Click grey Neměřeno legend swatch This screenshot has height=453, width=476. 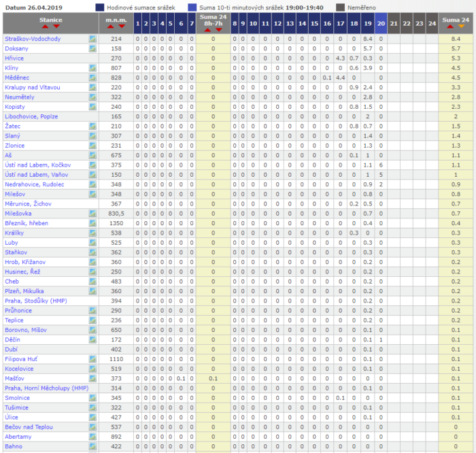point(340,7)
